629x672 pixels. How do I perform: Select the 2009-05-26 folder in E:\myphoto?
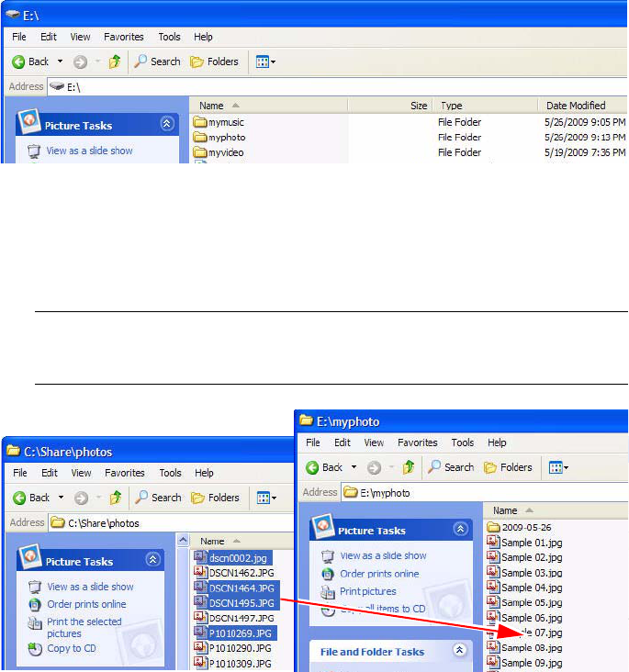tap(519, 527)
